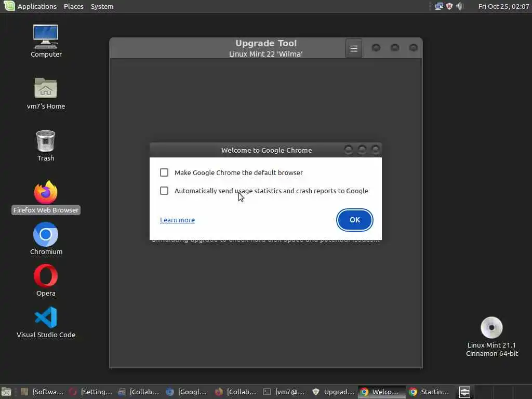The height and width of the screenshot is (399, 532).
Task: Close the Welcome to Google Chrome dialog
Action: [x=375, y=150]
